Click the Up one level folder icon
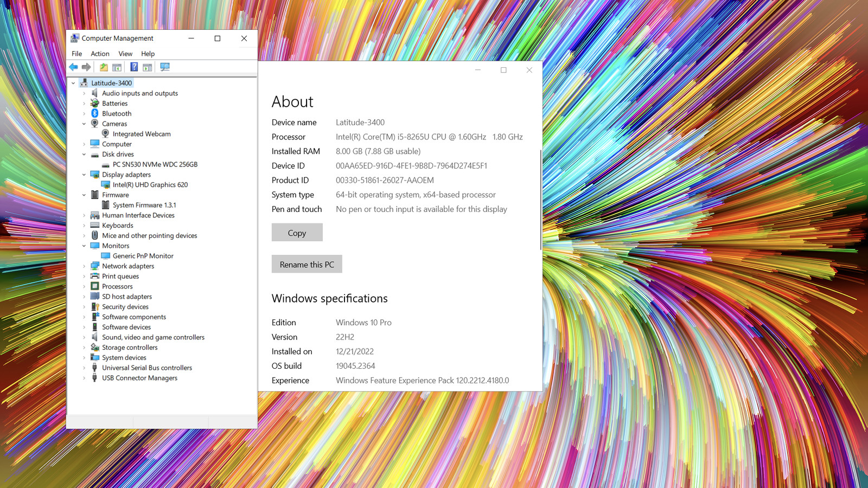The height and width of the screenshot is (488, 868). [x=103, y=67]
